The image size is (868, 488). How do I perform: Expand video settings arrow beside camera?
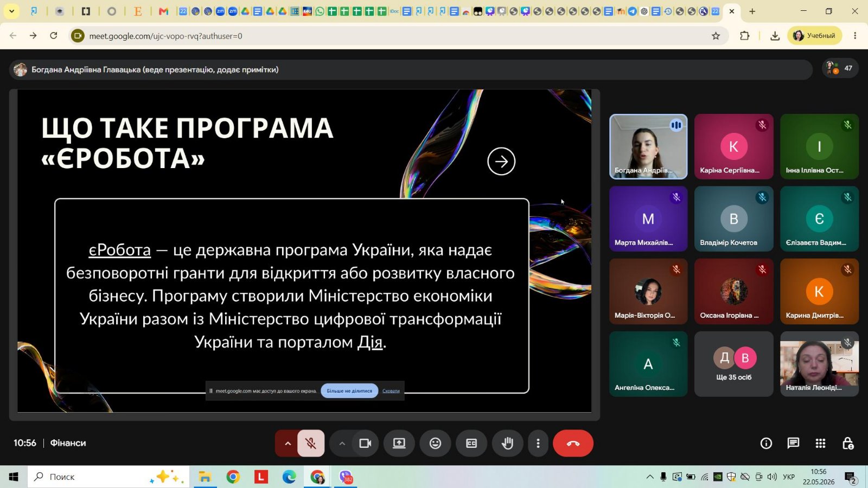(x=342, y=444)
